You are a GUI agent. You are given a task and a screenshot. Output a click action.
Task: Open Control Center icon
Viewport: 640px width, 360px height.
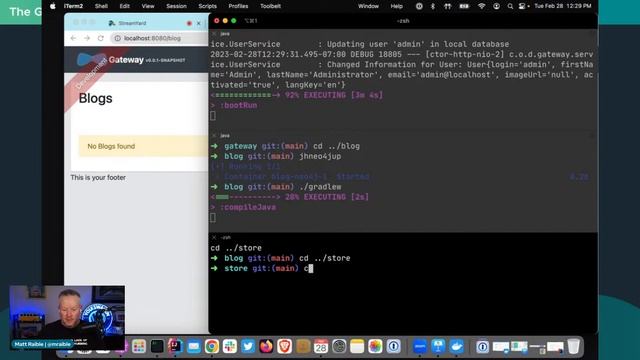[522, 6]
